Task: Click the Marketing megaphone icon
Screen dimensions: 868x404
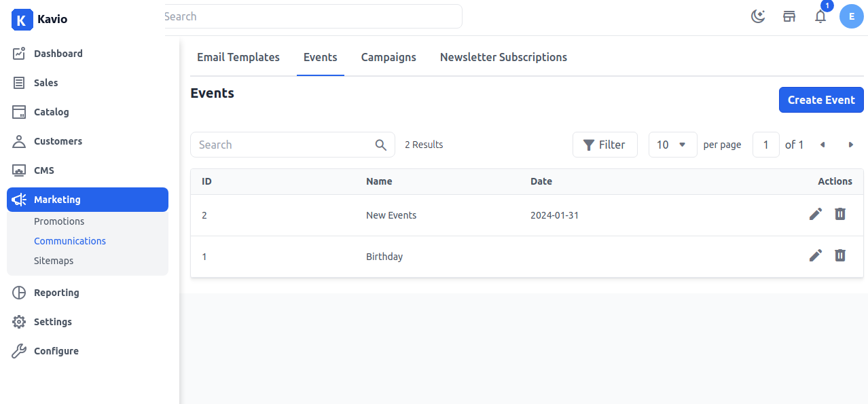Action: coord(19,200)
